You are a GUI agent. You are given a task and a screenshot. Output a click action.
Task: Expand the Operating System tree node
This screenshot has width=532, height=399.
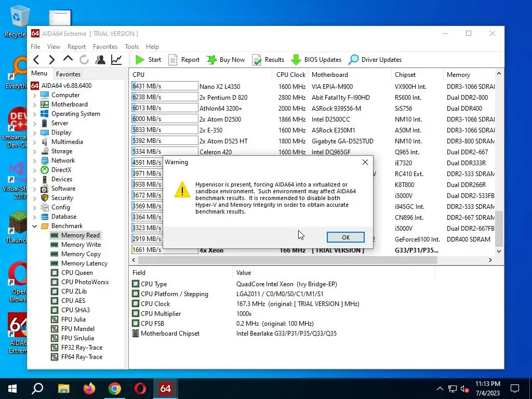click(34, 114)
